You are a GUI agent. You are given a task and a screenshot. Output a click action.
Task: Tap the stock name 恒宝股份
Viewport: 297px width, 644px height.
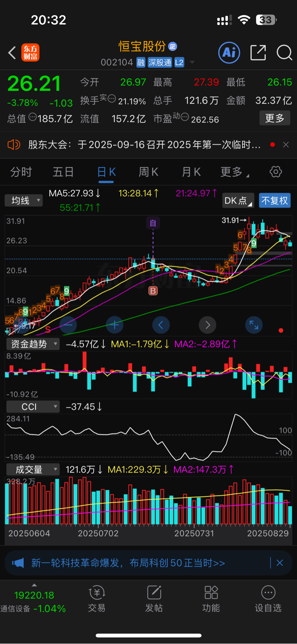[142, 46]
